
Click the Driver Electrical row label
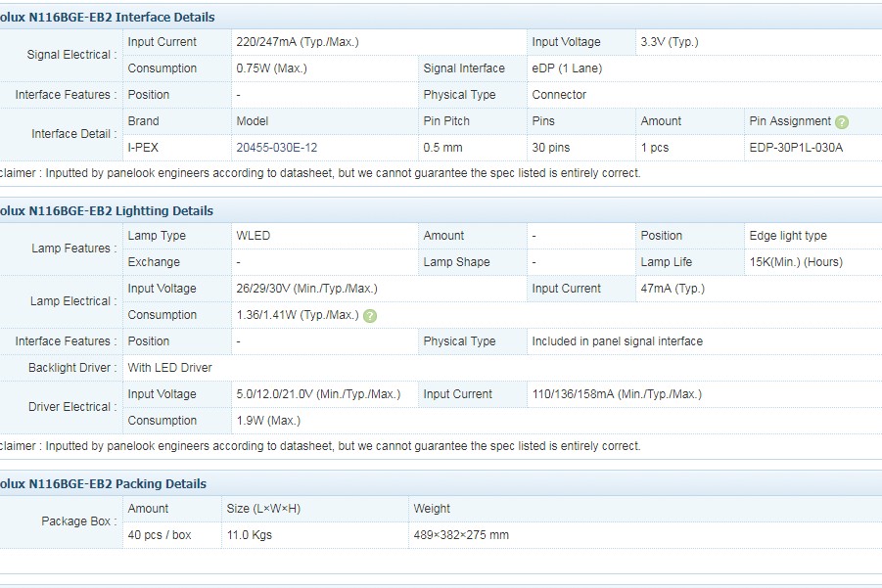pyautogui.click(x=72, y=407)
